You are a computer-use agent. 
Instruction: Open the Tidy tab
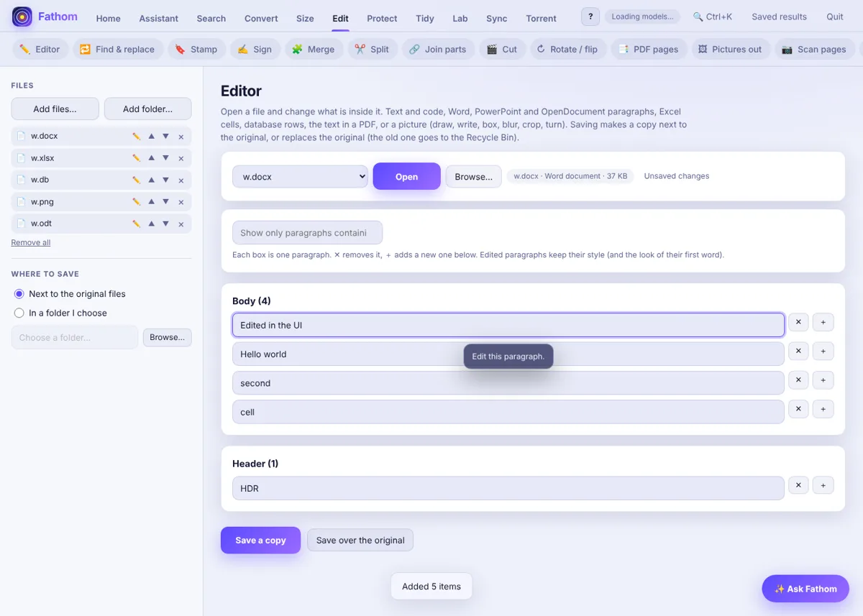(x=425, y=18)
